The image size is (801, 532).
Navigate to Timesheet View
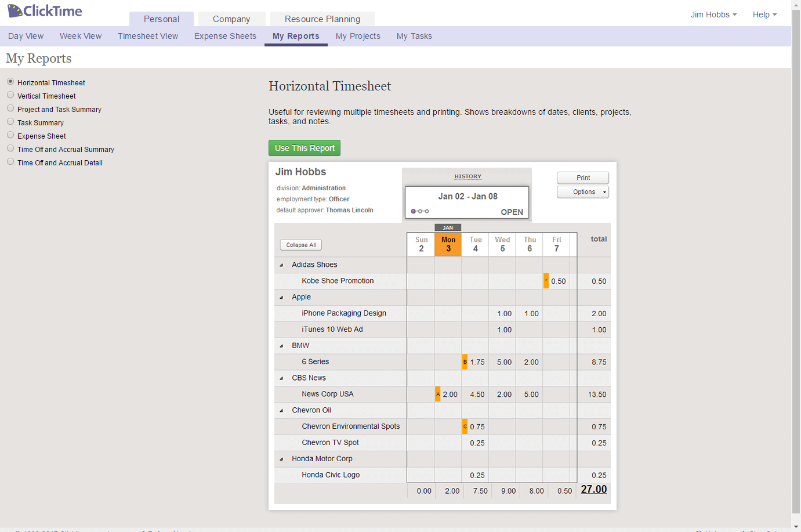[148, 36]
